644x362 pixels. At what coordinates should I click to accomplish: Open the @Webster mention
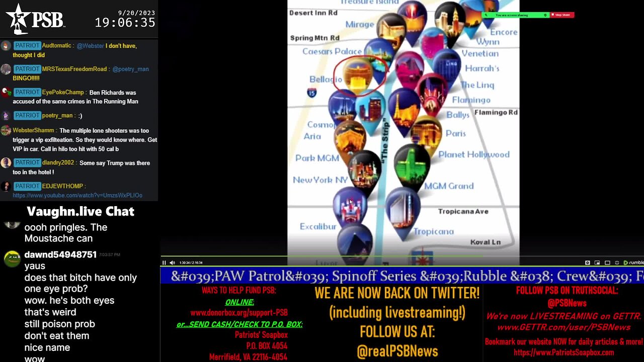(91, 46)
